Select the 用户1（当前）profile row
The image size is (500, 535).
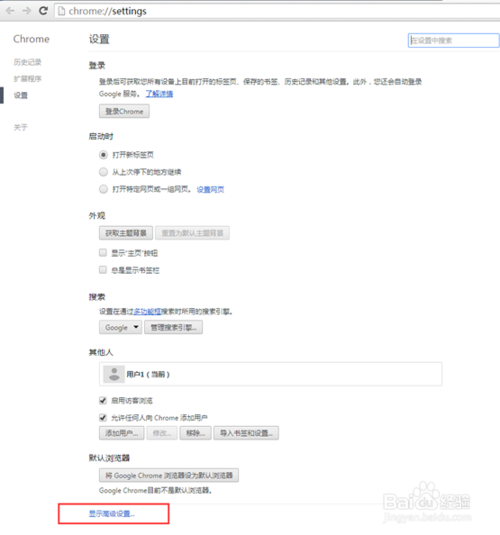click(x=271, y=374)
